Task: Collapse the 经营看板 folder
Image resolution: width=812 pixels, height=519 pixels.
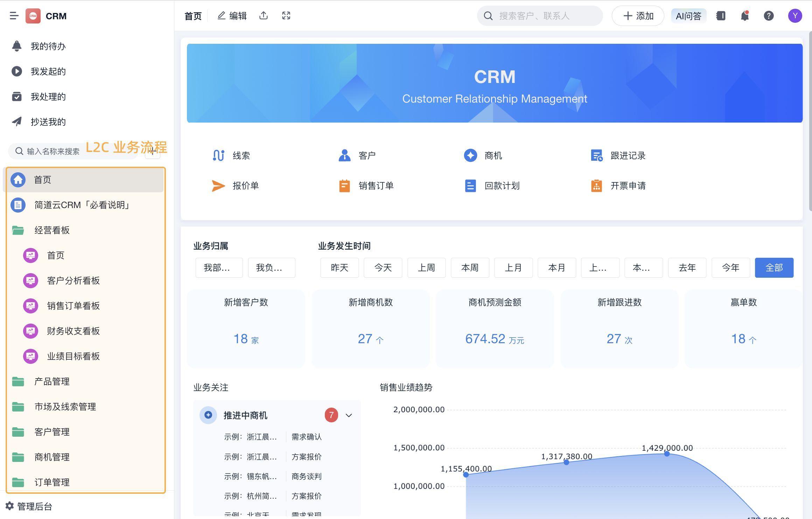Action: tap(52, 230)
